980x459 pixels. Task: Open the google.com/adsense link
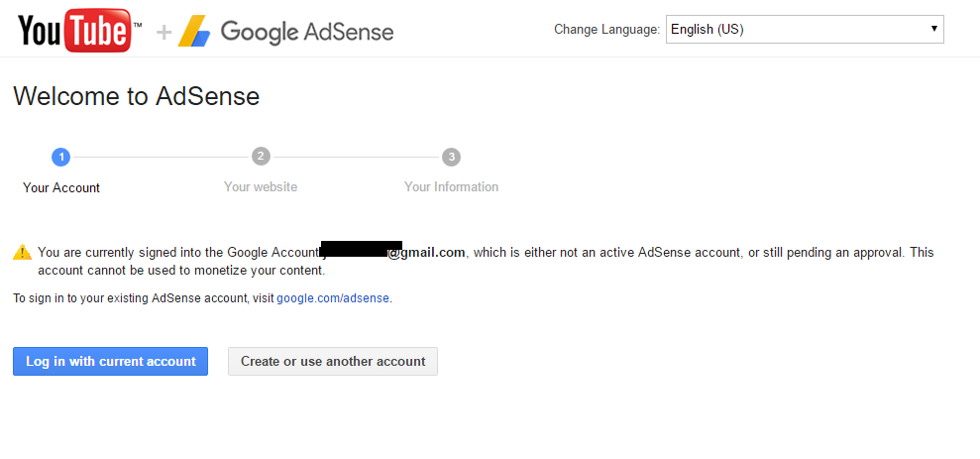click(333, 298)
